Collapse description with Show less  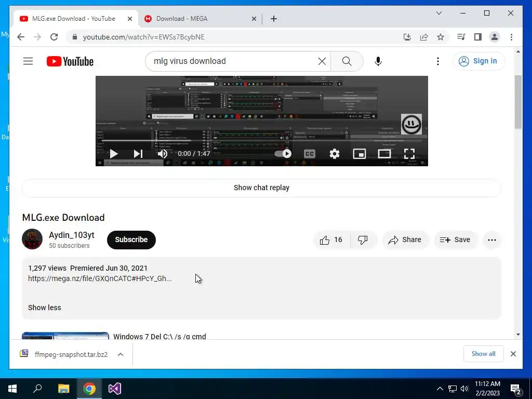click(x=45, y=308)
